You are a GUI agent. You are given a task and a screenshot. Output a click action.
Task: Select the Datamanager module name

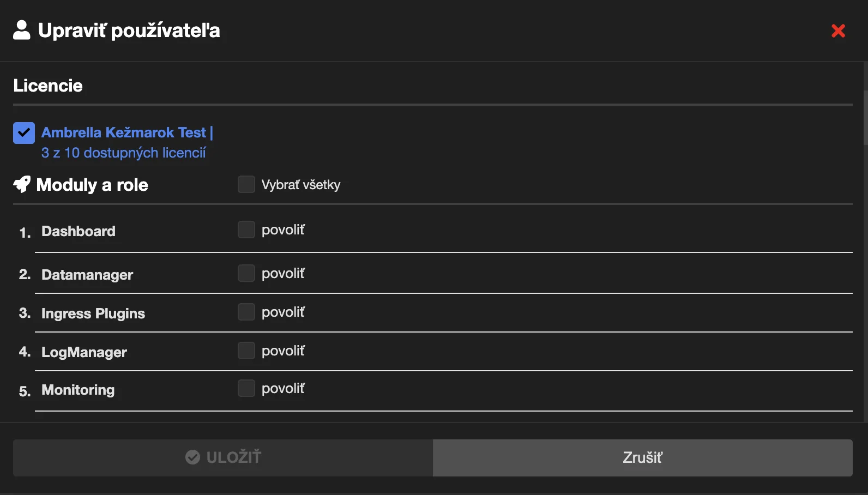[87, 275]
